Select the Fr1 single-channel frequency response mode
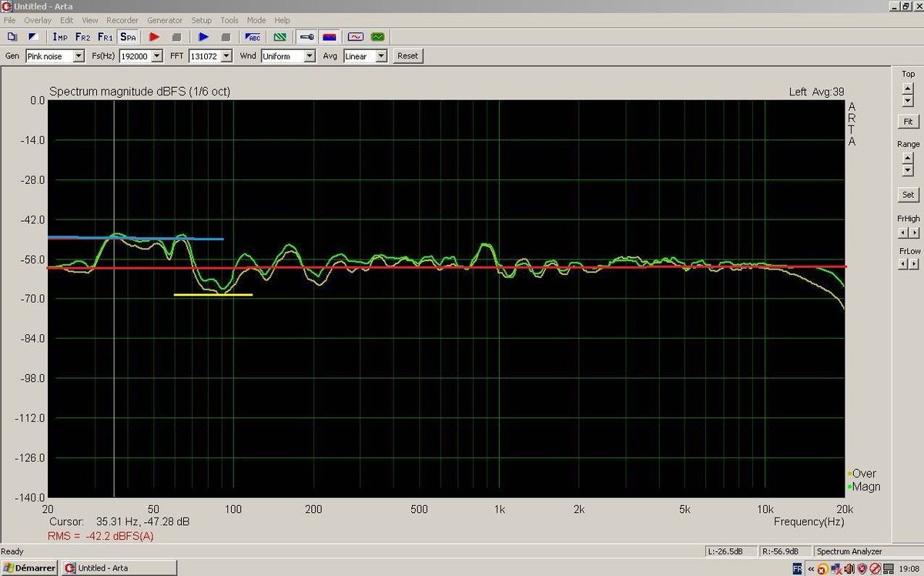The width and height of the screenshot is (924, 576). point(105,36)
